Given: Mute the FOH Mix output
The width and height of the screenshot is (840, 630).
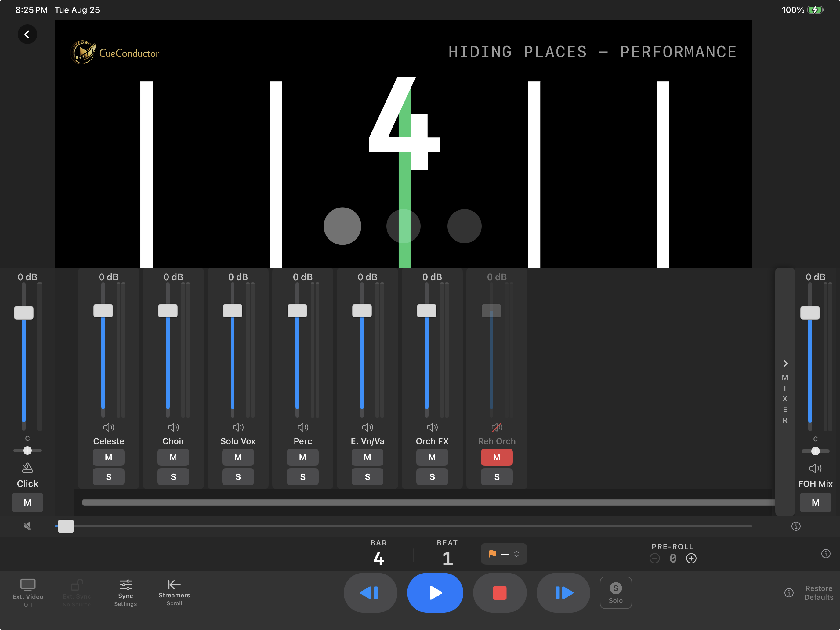Looking at the screenshot, I should coord(815,502).
